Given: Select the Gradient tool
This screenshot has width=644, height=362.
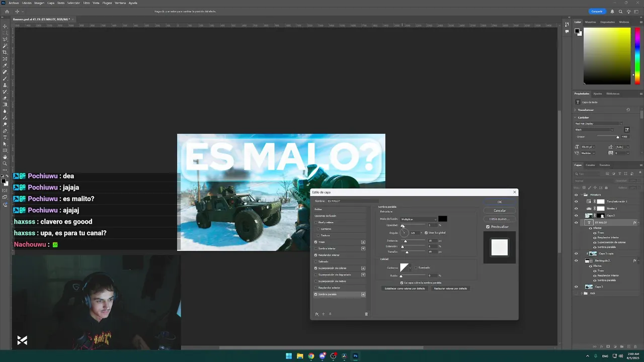Looking at the screenshot, I should [5, 105].
